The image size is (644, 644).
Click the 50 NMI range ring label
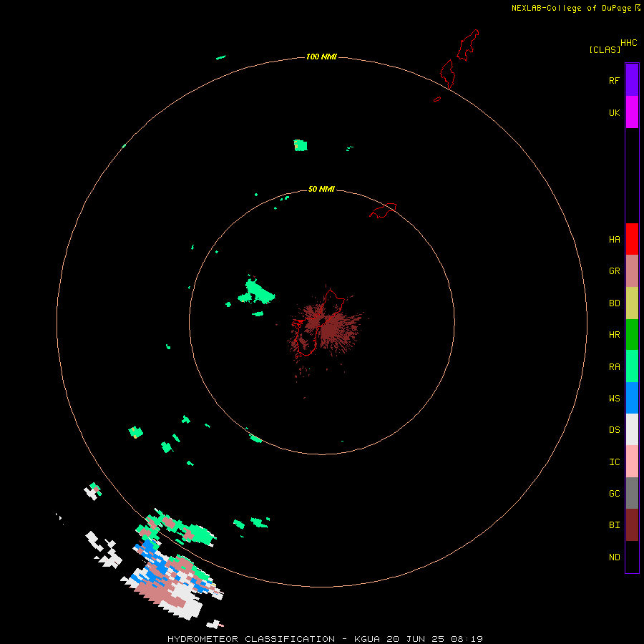[321, 189]
